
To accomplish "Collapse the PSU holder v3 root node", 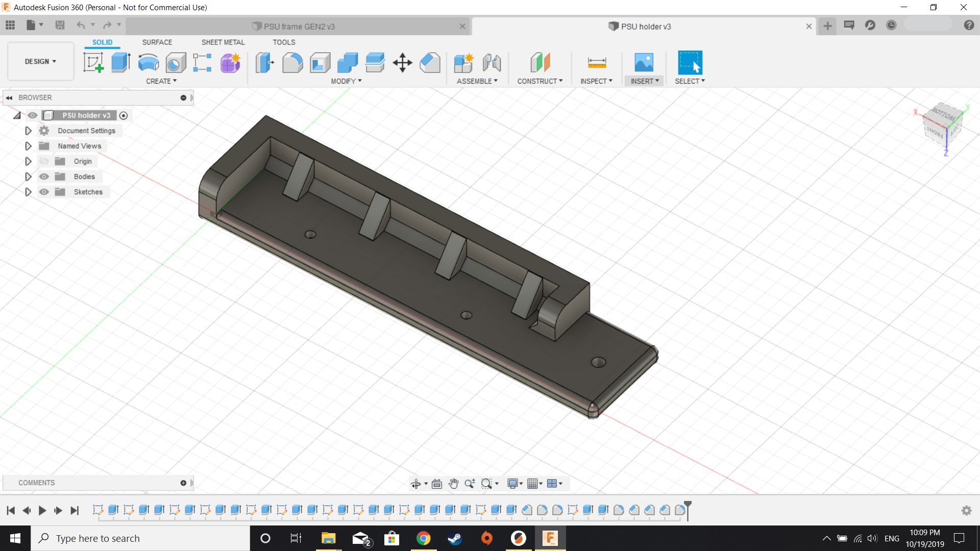I will point(17,115).
